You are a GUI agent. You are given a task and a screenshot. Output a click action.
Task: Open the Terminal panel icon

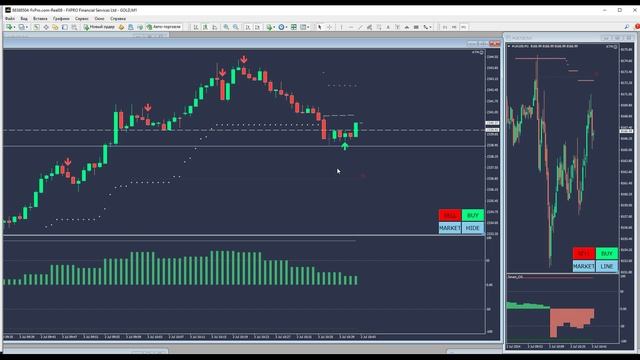click(64, 27)
